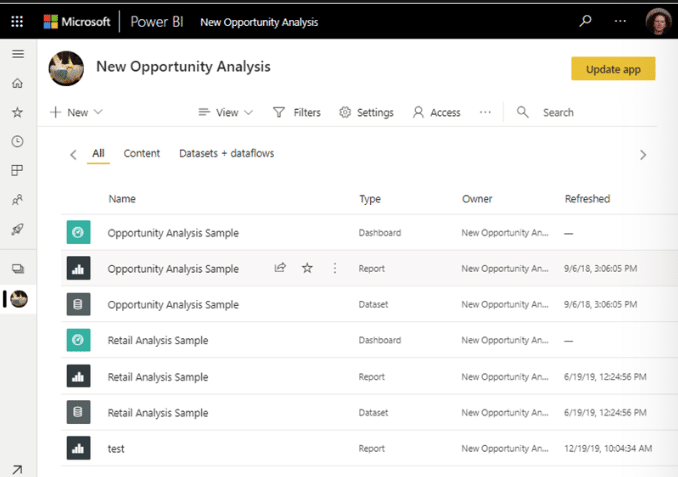
Task: Sort by the Owner column header
Action: click(477, 199)
